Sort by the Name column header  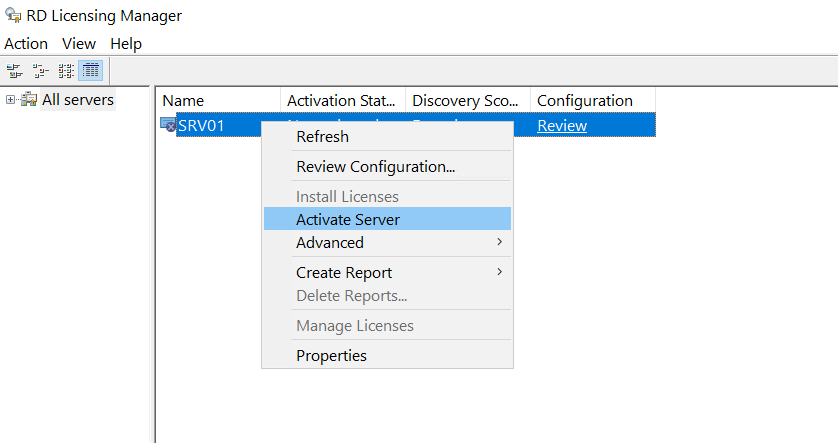pos(219,100)
